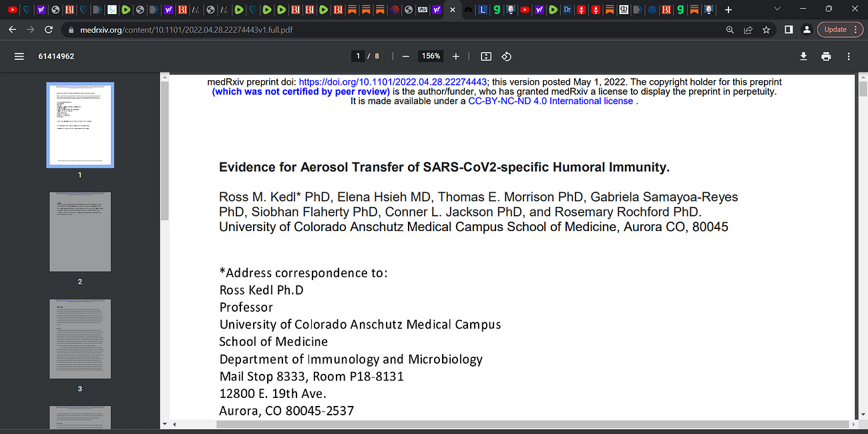Open the tab search chevron
This screenshot has height=434, width=868.
pos(777,9)
